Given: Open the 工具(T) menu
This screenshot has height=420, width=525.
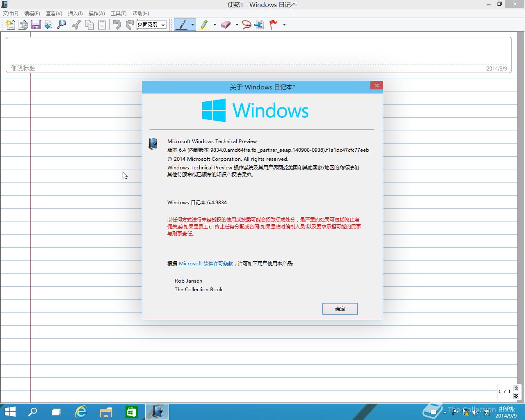Looking at the screenshot, I should coord(119,14).
